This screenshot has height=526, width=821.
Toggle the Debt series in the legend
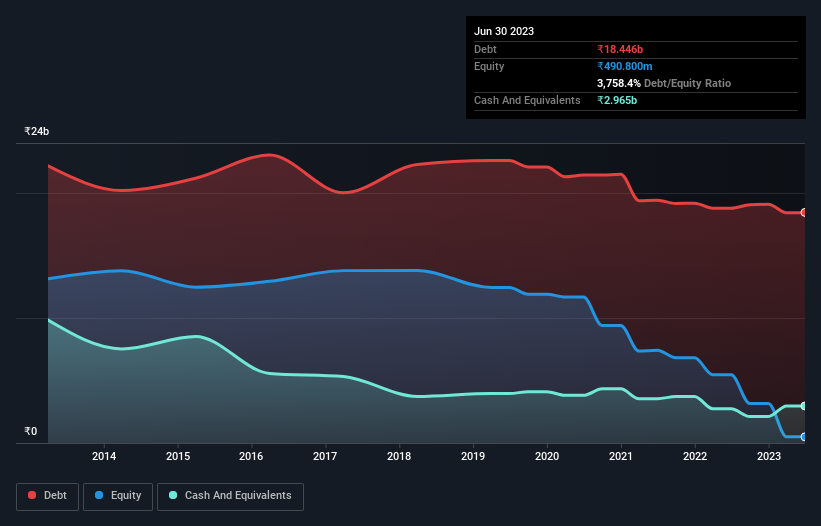coord(47,496)
